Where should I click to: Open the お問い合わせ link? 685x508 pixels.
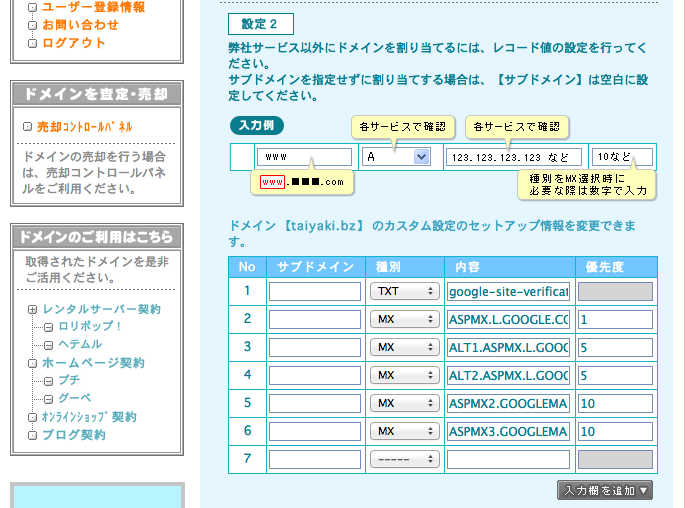[x=80, y=25]
